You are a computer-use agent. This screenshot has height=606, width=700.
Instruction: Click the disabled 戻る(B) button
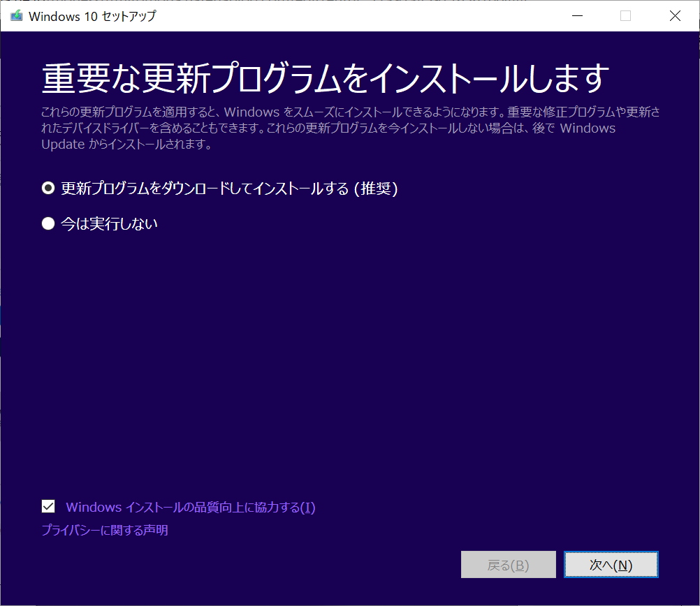(508, 564)
